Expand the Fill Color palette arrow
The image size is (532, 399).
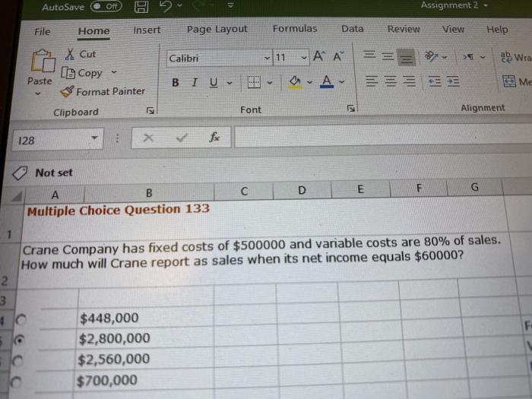coord(309,82)
